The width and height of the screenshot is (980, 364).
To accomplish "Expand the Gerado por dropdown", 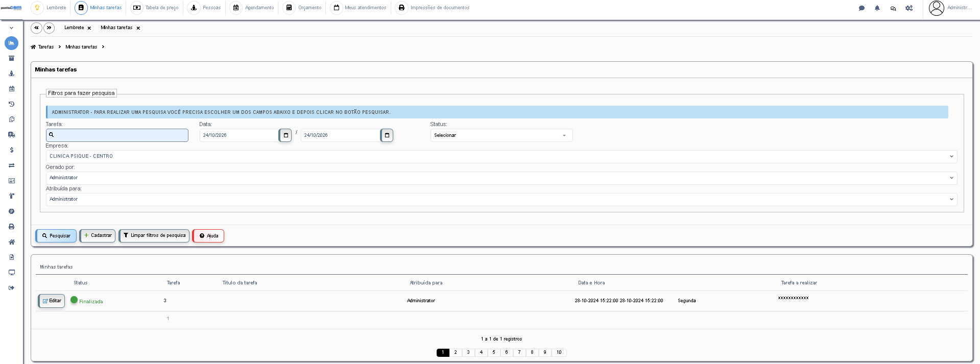I will (501, 178).
